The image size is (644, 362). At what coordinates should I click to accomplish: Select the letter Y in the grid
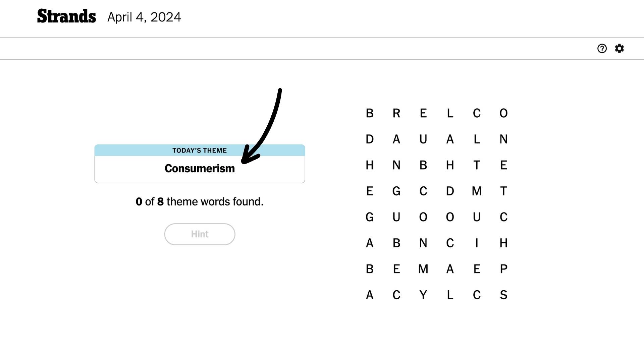pos(423,295)
